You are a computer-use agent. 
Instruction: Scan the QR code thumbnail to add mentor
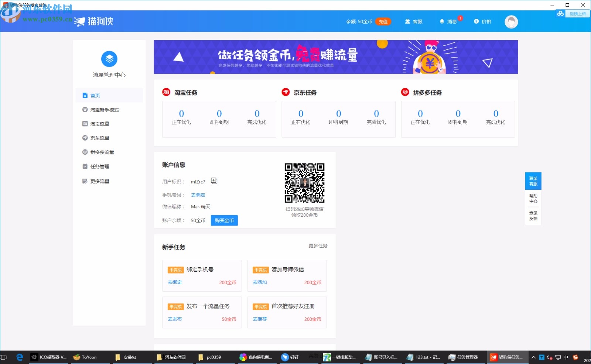(x=304, y=183)
